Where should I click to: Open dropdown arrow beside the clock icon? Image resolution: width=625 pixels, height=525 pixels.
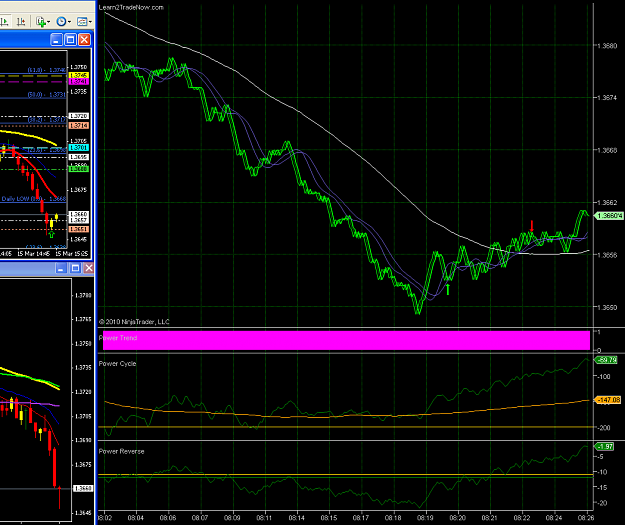(69, 22)
